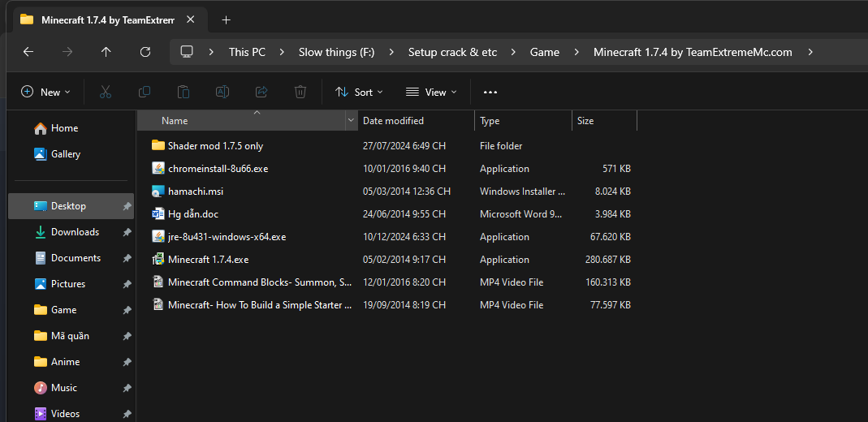
Task: Navigate back to previous folder
Action: tap(28, 52)
